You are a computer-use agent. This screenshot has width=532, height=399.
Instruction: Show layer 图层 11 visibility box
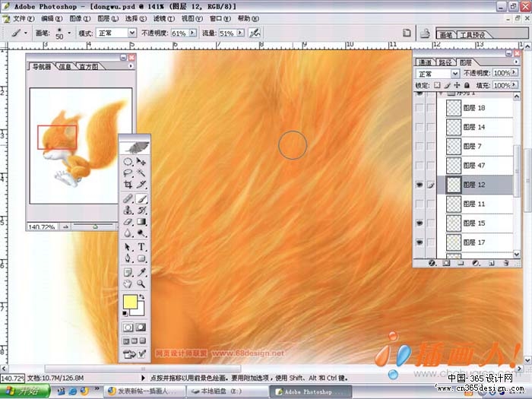[420, 204]
